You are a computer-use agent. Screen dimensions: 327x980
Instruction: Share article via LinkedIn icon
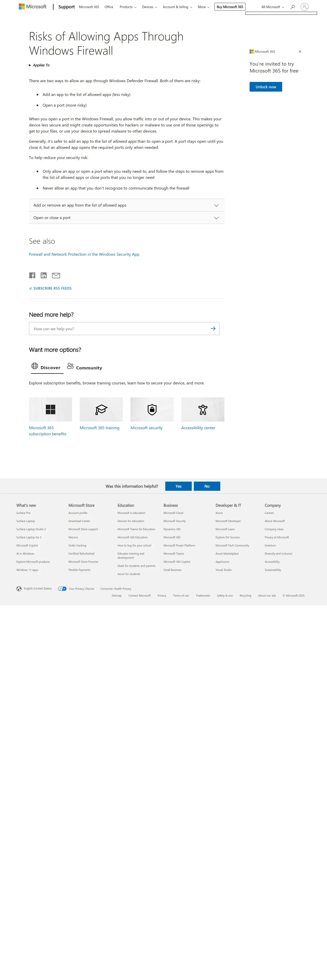pyautogui.click(x=44, y=276)
